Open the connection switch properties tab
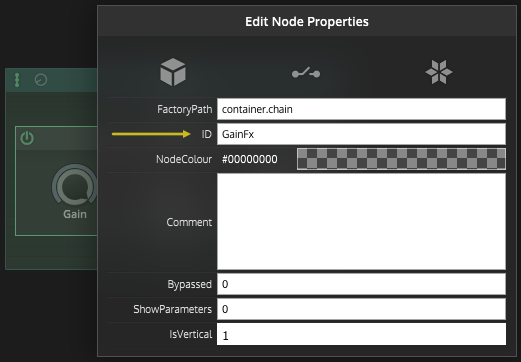Viewport: 521px width, 362px height. click(306, 73)
